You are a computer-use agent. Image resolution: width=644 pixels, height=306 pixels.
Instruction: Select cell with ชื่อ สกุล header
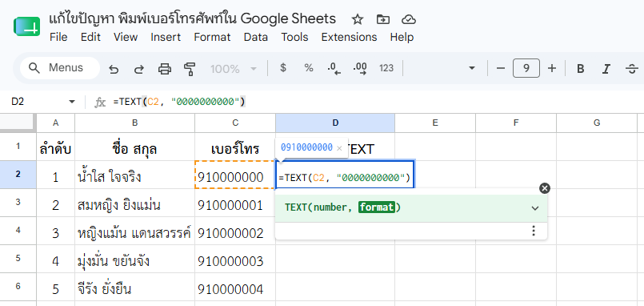click(134, 147)
